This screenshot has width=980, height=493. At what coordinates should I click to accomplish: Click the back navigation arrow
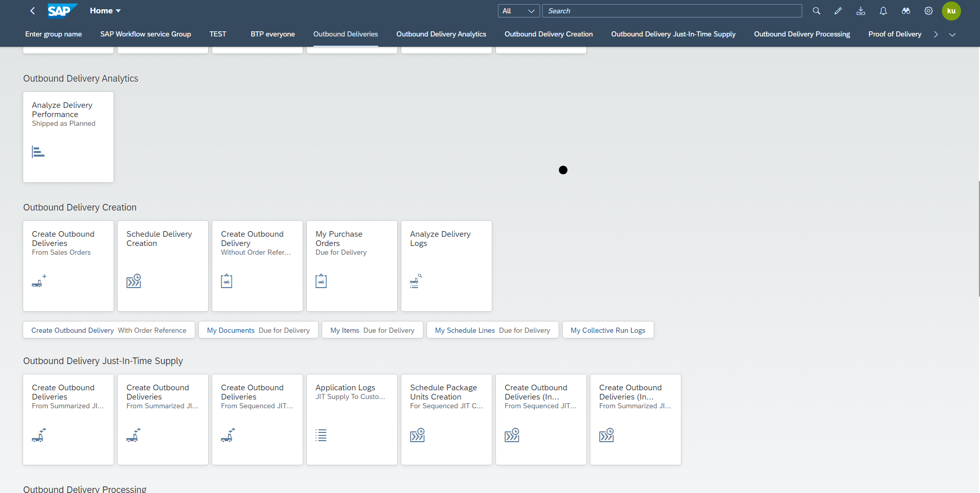pos(32,11)
